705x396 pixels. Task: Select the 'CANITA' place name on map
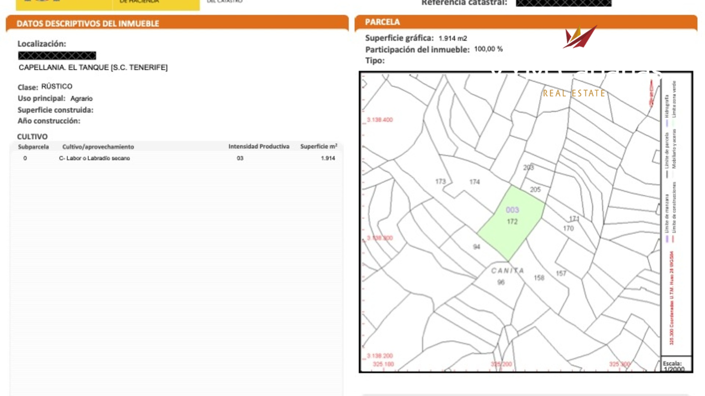[x=508, y=271]
